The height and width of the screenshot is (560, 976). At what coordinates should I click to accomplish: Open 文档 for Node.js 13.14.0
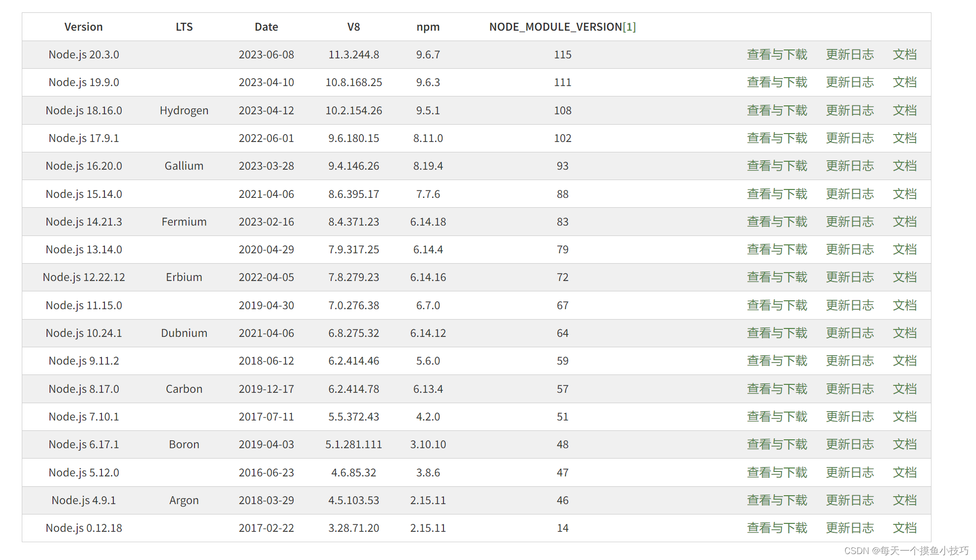pos(905,249)
